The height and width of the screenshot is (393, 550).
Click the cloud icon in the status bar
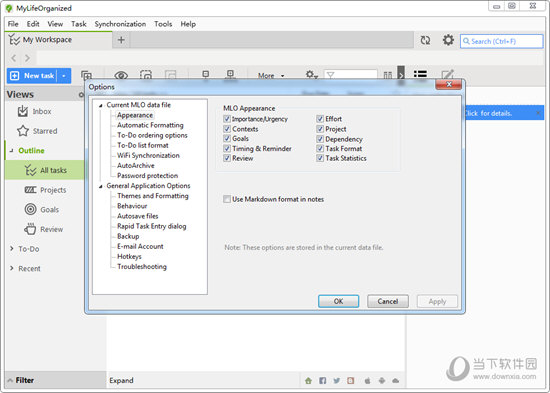point(395,381)
